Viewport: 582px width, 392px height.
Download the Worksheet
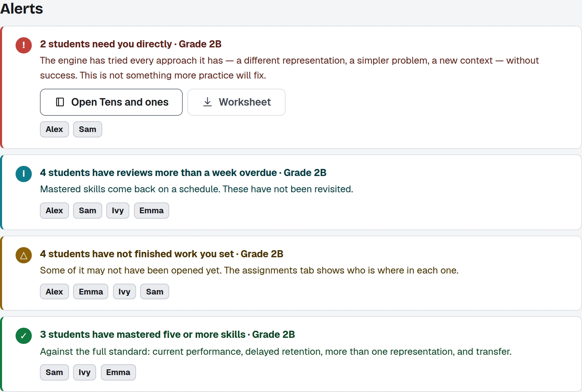(237, 102)
